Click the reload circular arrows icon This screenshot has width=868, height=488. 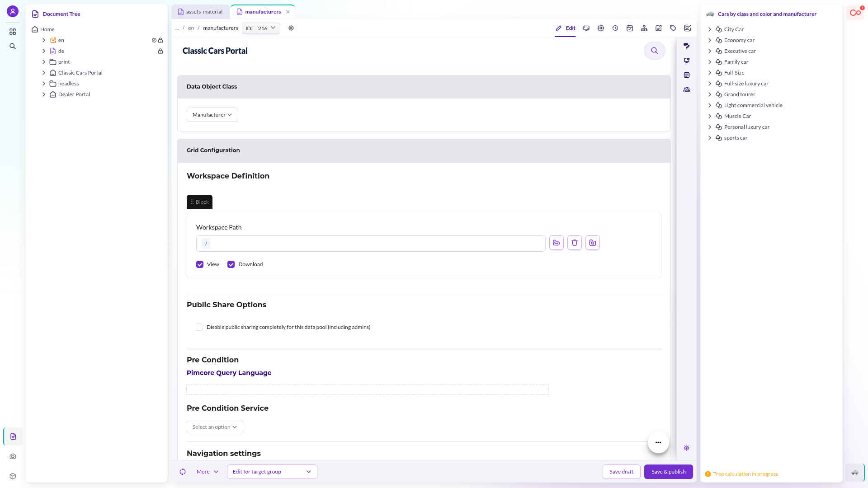[183, 472]
